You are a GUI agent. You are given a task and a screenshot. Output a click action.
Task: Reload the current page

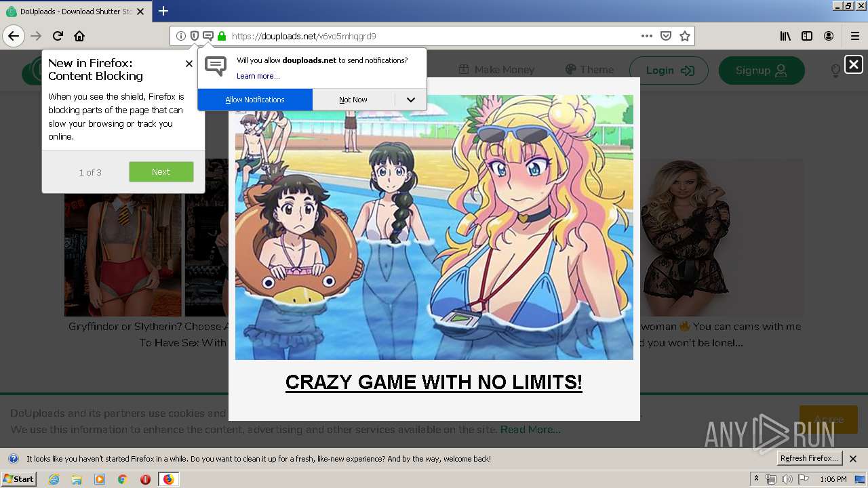(x=58, y=36)
